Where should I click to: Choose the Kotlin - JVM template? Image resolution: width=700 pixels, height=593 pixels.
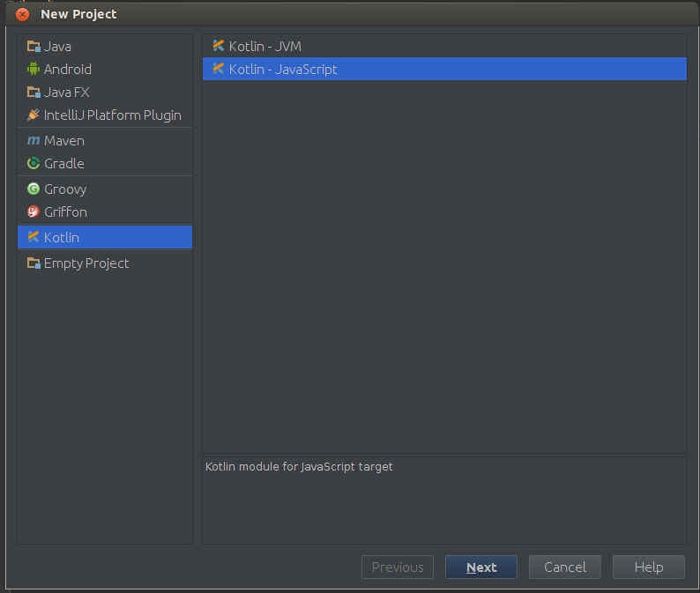coord(444,46)
